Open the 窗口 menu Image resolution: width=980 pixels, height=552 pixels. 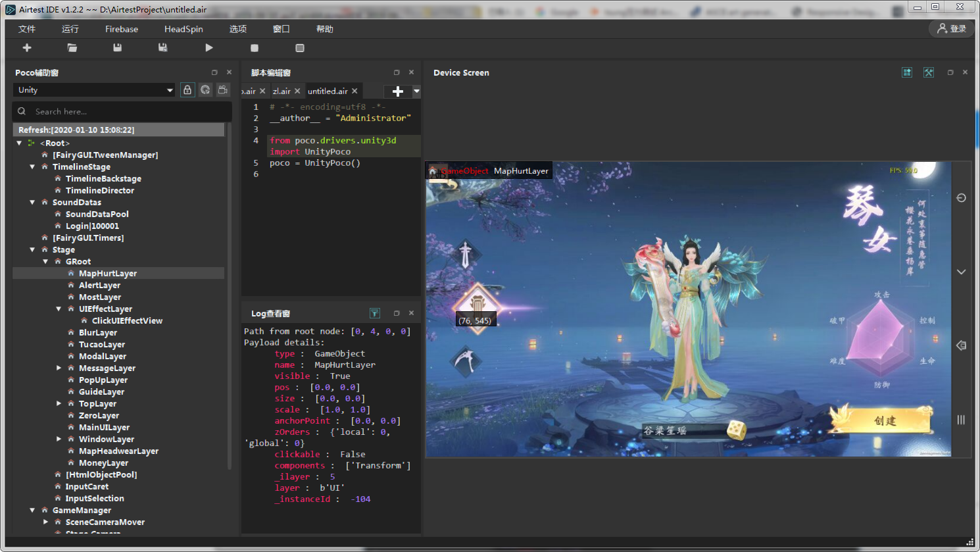click(x=282, y=29)
